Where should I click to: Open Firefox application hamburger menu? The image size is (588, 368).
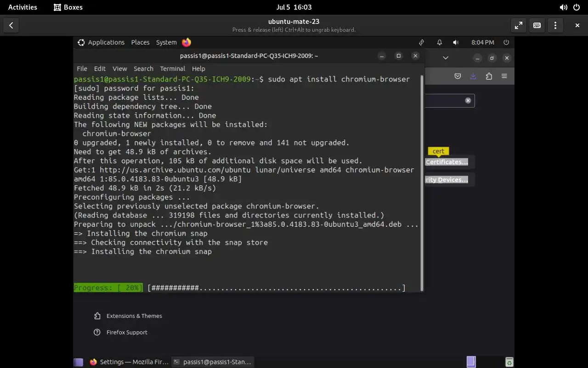[504, 76]
